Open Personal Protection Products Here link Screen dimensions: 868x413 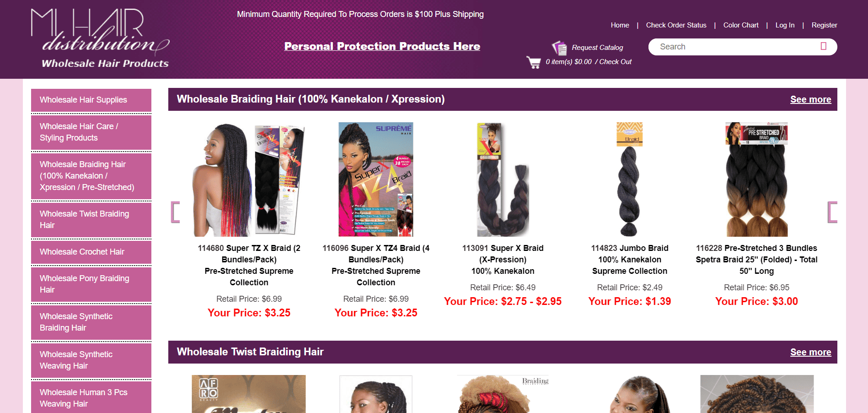382,46
